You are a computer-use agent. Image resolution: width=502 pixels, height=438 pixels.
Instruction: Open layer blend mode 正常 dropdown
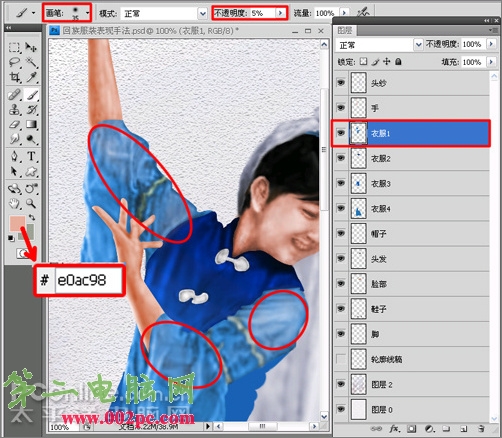[418, 44]
